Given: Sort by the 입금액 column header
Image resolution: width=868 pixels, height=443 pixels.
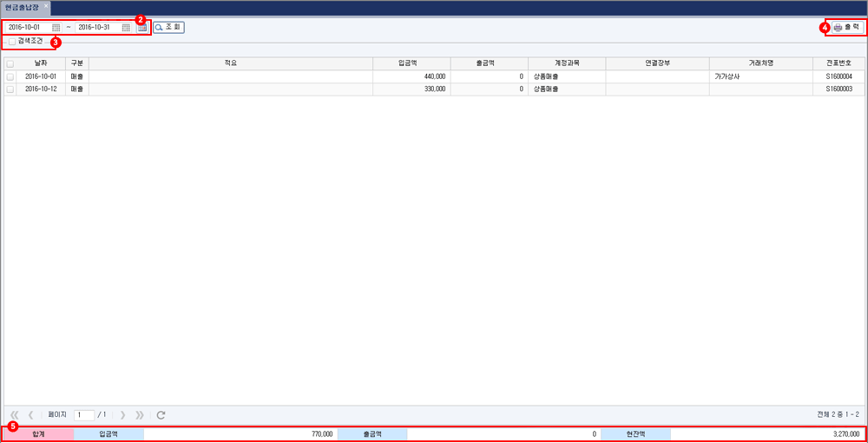Looking at the screenshot, I should 411,63.
